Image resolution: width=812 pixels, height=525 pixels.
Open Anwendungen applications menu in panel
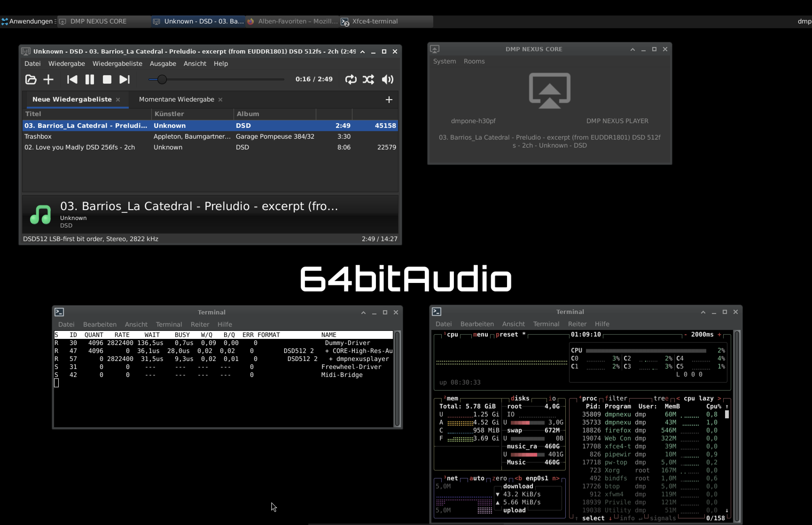pyautogui.click(x=29, y=21)
